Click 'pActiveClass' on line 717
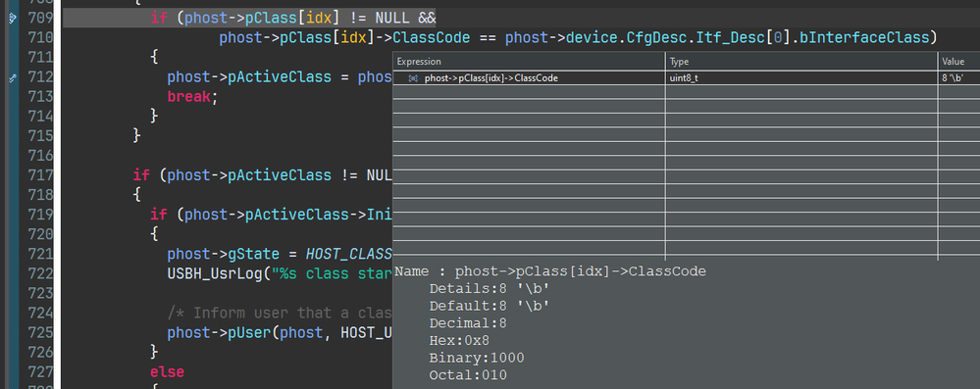 [x=280, y=175]
